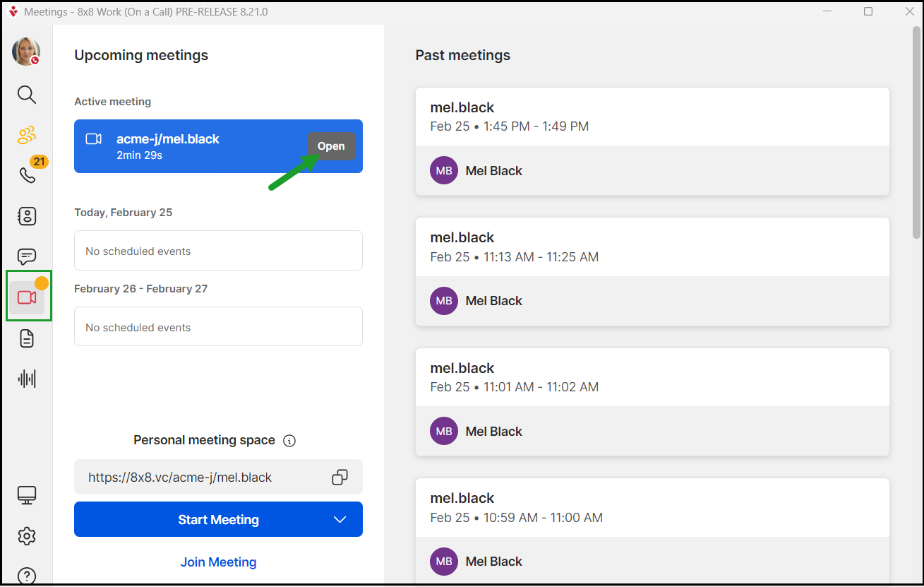Open the chat messages icon

coord(27,256)
